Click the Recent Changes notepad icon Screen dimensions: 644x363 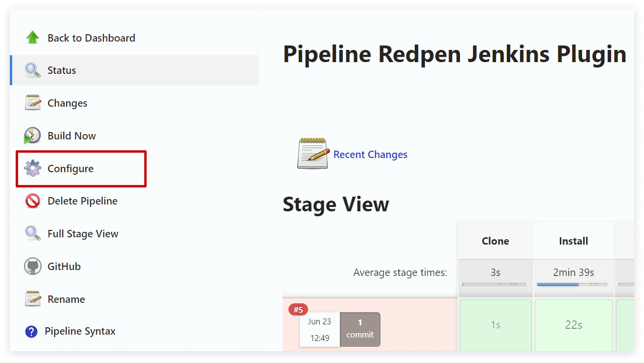click(313, 154)
